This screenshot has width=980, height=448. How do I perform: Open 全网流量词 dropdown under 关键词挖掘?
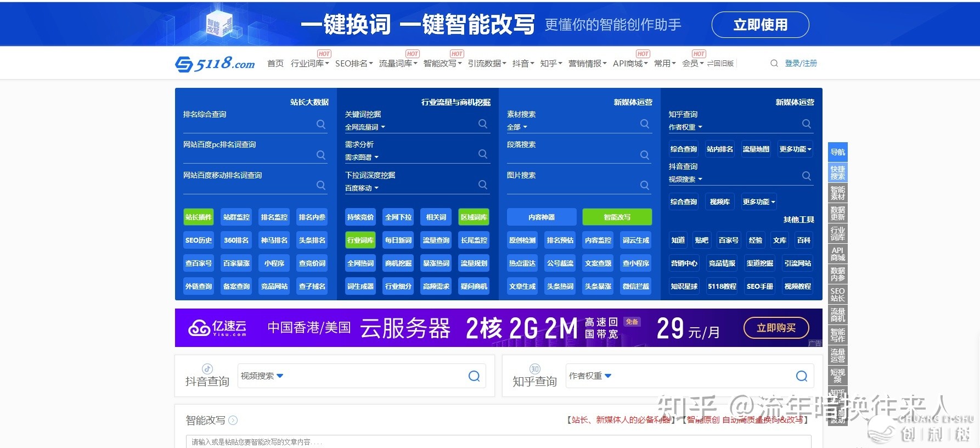365,127
